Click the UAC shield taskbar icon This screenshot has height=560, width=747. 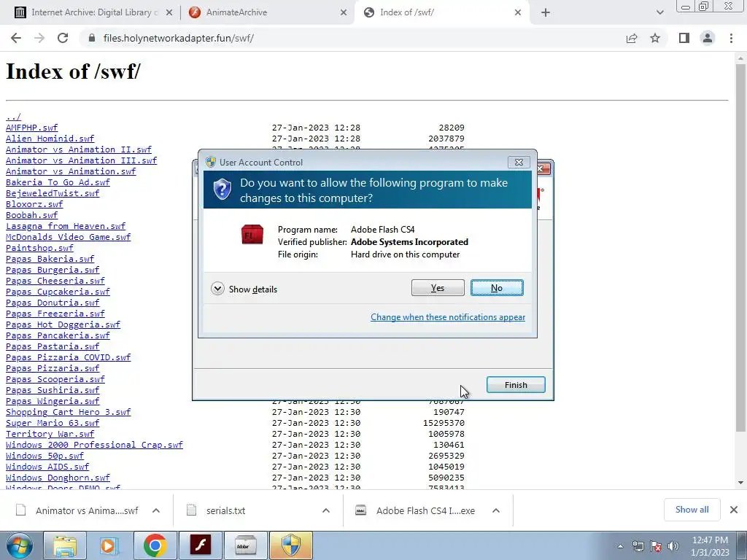[x=291, y=545]
